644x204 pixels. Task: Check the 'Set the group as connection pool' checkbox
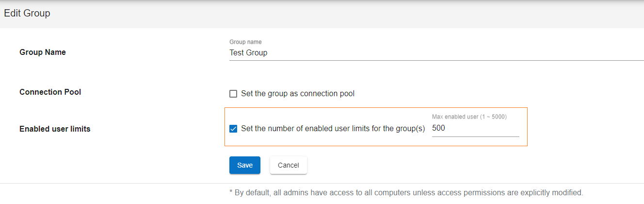pos(233,94)
